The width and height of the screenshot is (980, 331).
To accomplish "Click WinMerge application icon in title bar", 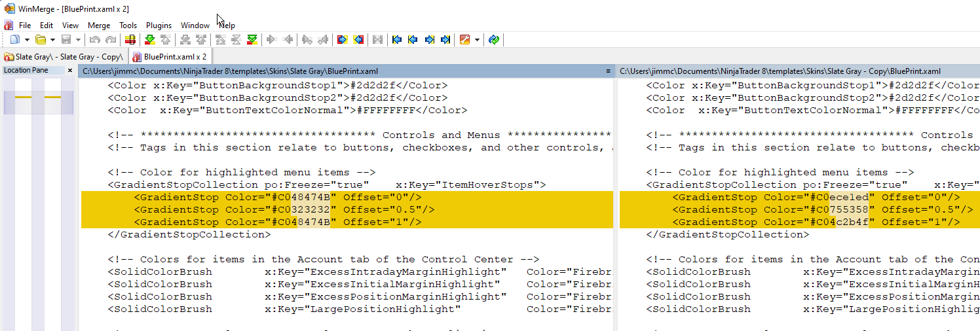I will pos(9,9).
